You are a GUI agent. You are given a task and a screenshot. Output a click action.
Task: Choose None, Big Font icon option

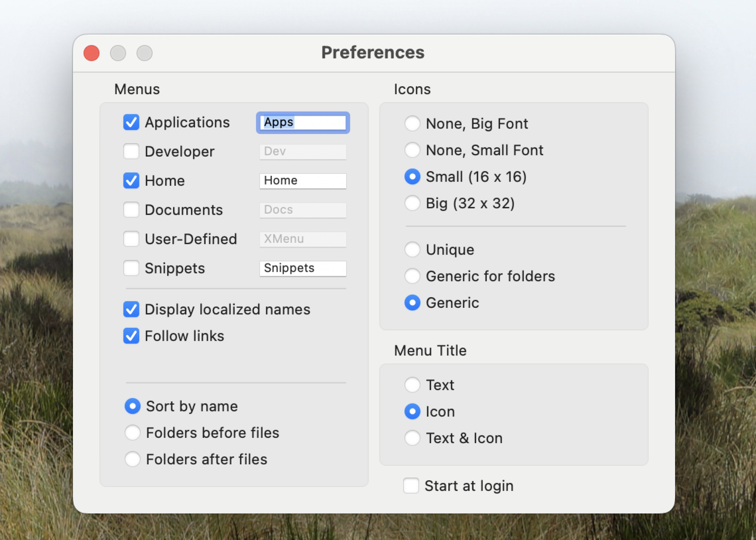[412, 124]
